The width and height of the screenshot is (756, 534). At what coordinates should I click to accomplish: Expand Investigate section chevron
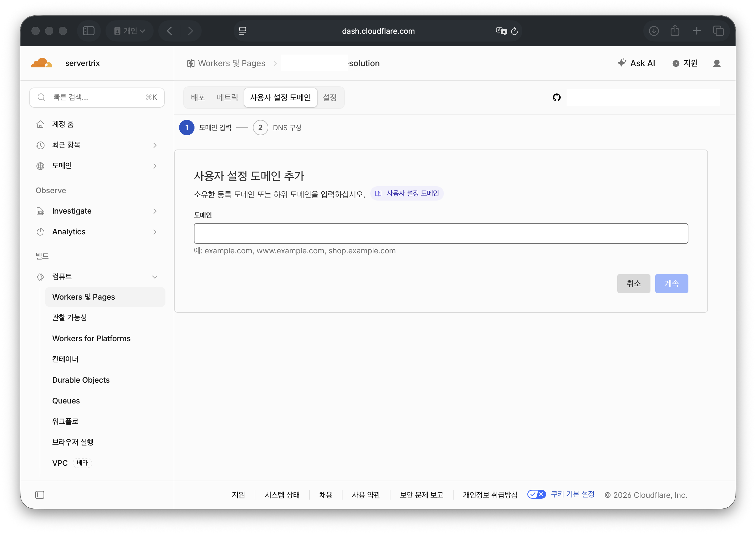pos(155,211)
